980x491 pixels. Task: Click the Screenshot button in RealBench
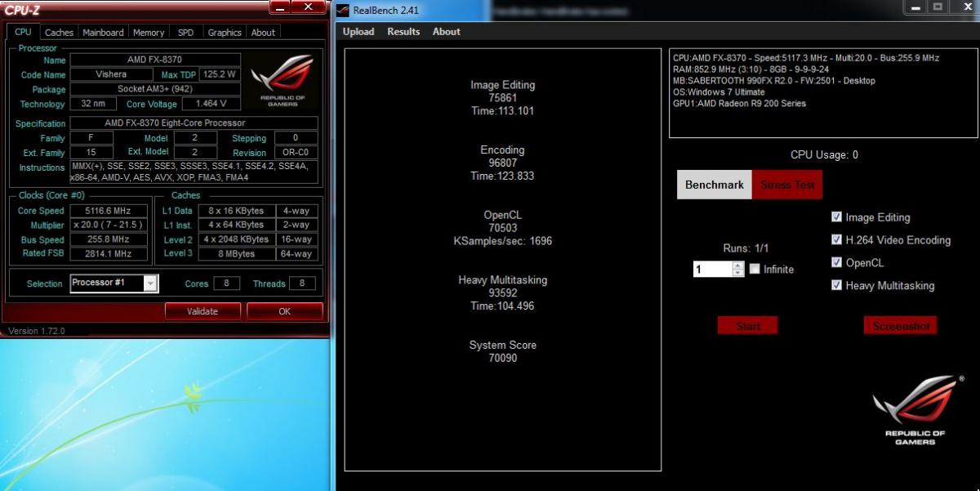900,326
